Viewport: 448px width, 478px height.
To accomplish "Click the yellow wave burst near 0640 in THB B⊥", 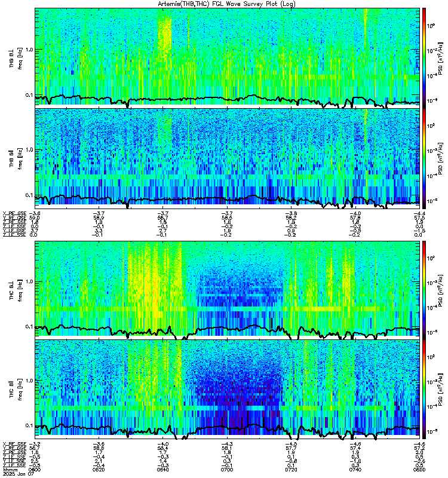I will pos(165,35).
